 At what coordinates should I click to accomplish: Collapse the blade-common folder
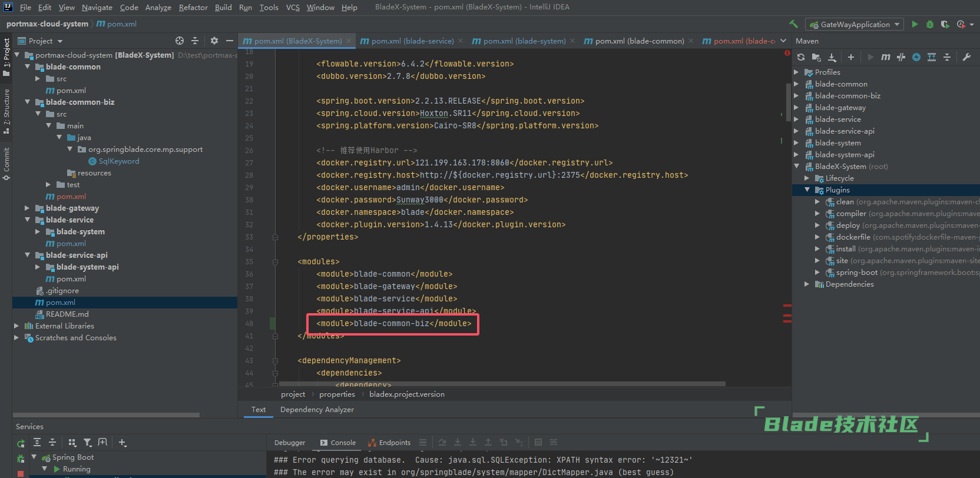27,67
